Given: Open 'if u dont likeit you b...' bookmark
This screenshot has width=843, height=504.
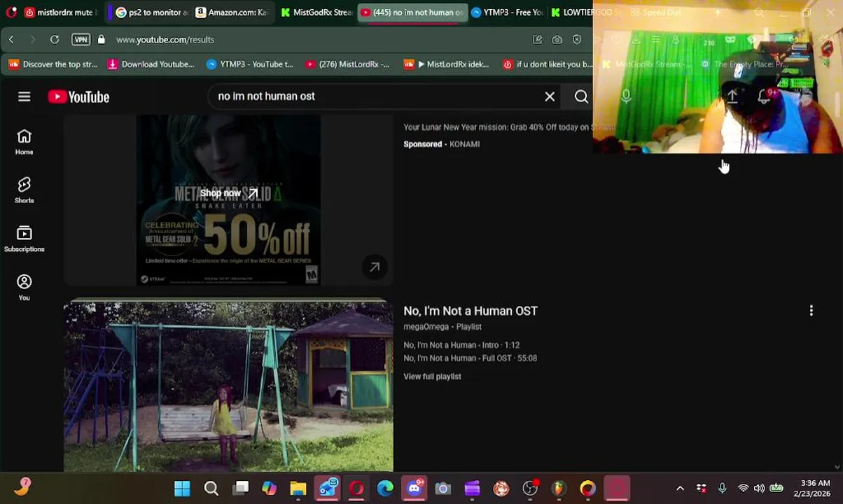Looking at the screenshot, I should (x=547, y=64).
